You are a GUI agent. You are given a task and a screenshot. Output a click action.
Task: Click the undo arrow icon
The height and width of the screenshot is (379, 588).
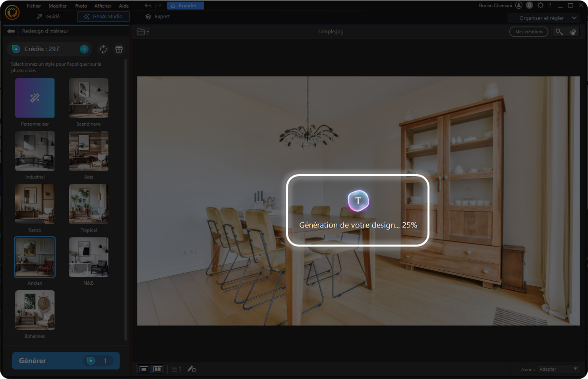coord(147,6)
